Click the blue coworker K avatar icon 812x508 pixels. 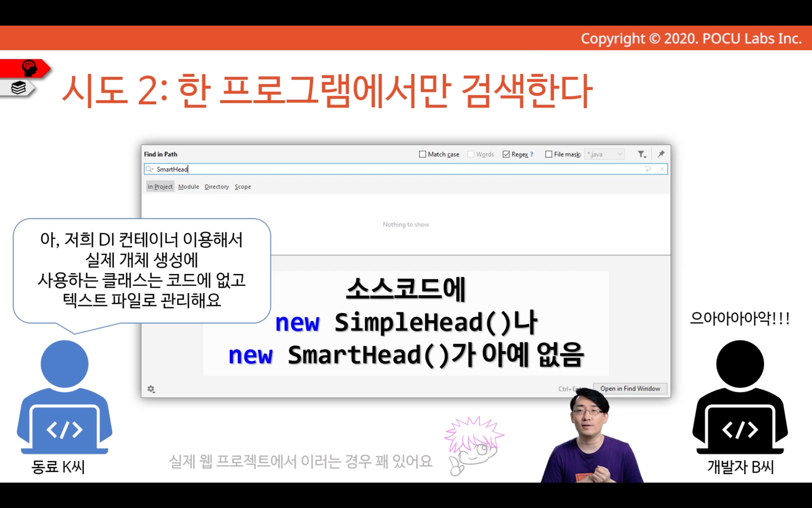coord(64,397)
